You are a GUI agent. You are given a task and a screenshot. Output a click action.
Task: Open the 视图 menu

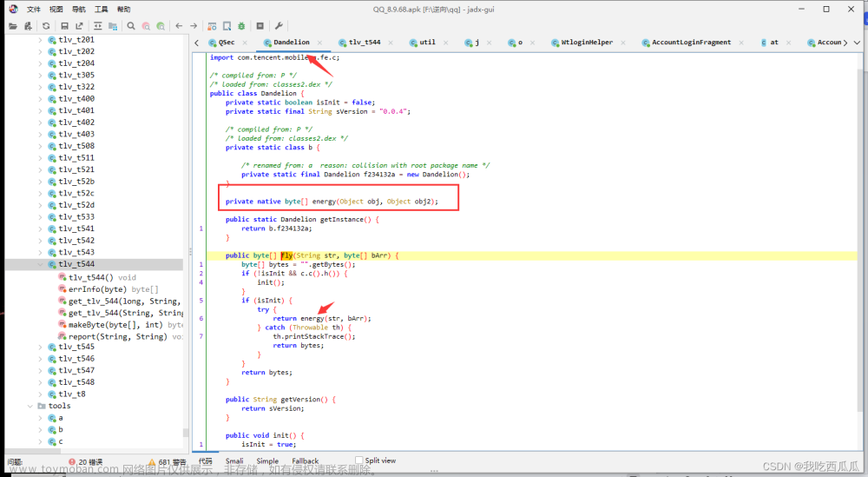(56, 10)
